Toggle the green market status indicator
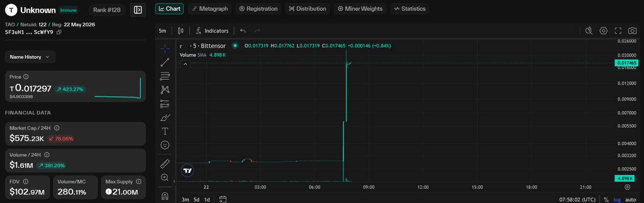 pos(235,46)
